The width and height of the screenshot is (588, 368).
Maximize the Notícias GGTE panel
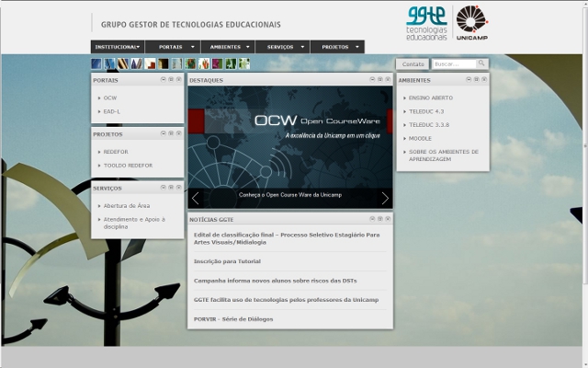pyautogui.click(x=379, y=219)
